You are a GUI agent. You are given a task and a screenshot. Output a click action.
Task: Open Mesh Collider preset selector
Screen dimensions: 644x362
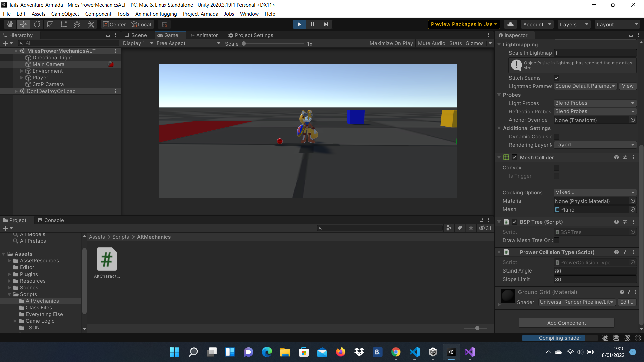(625, 157)
